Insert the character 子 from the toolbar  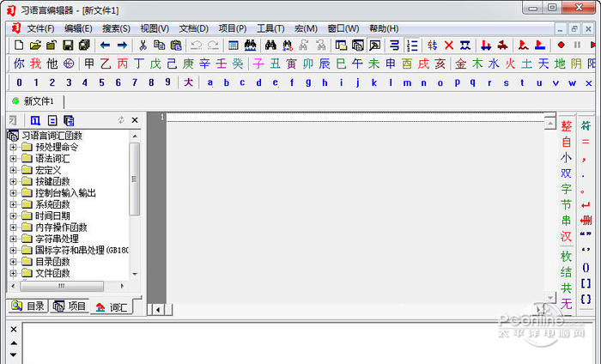pyautogui.click(x=258, y=64)
